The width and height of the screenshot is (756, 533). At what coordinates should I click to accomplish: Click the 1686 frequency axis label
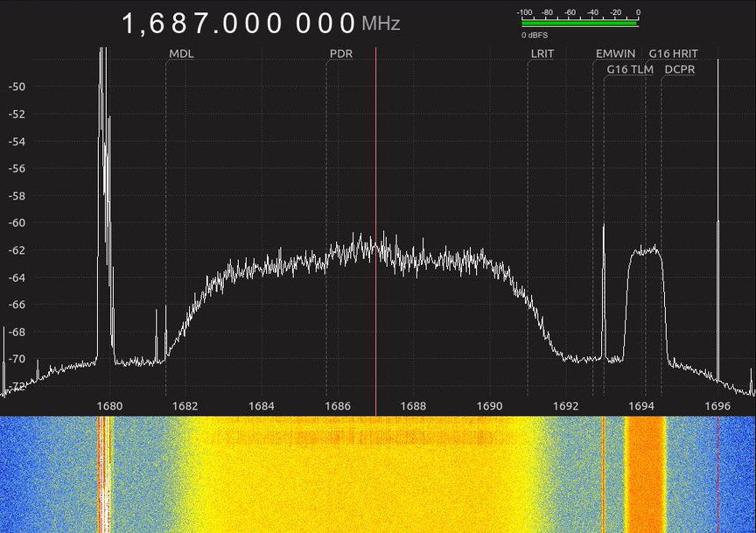click(338, 406)
